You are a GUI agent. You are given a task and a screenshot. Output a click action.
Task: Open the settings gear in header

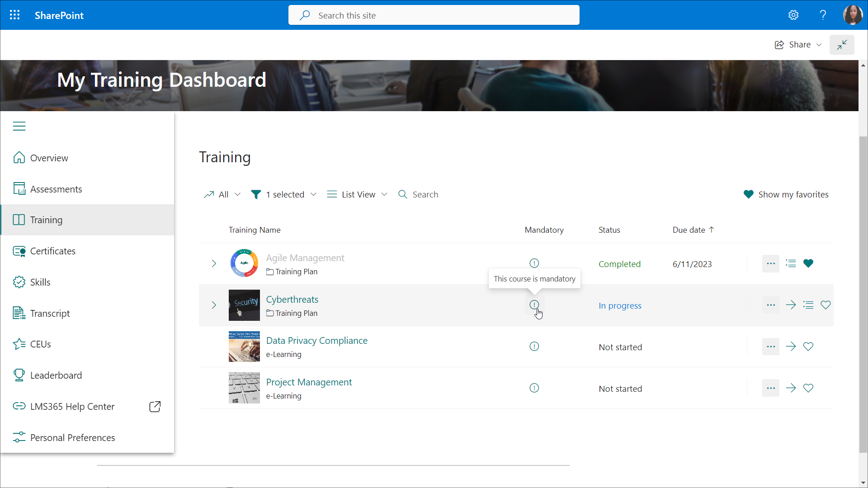pos(793,15)
